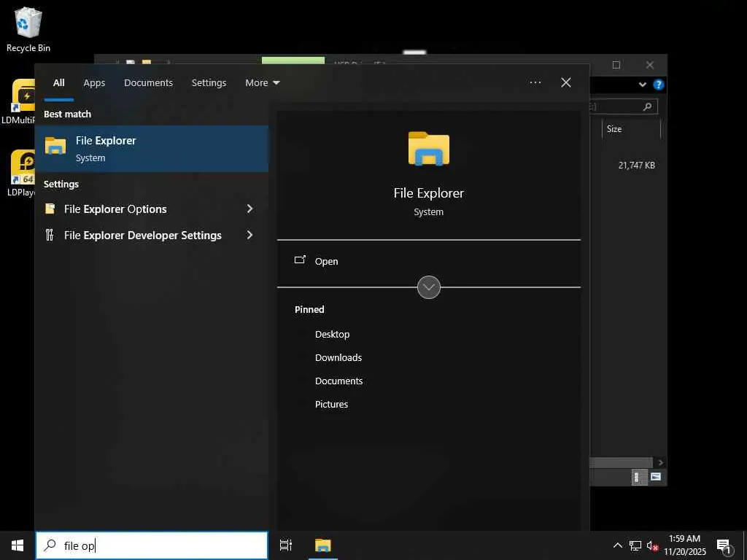This screenshot has width=747, height=560.
Task: Close the search panel with X
Action: (566, 82)
